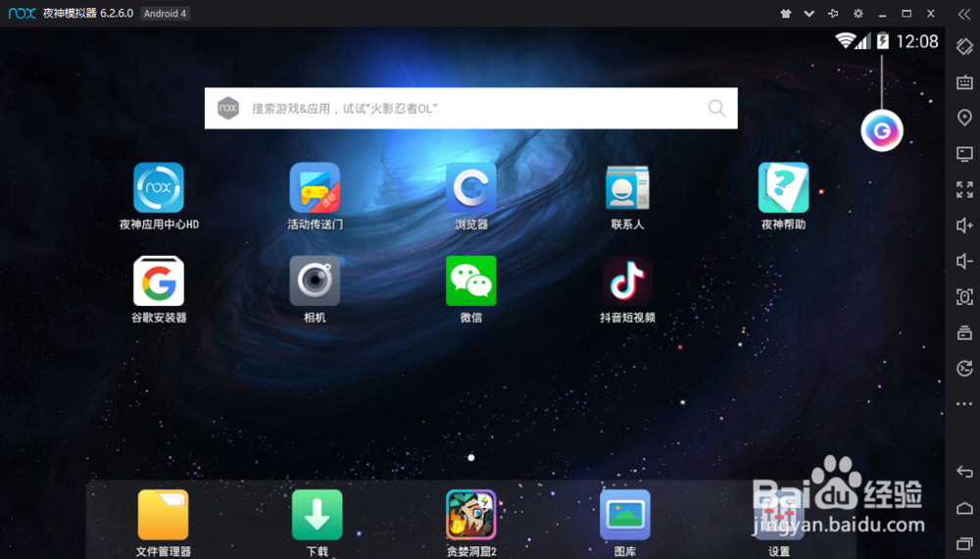Viewport: 980px width, 559px height.
Task: Click the Android 4 version label
Action: pyautogui.click(x=165, y=13)
